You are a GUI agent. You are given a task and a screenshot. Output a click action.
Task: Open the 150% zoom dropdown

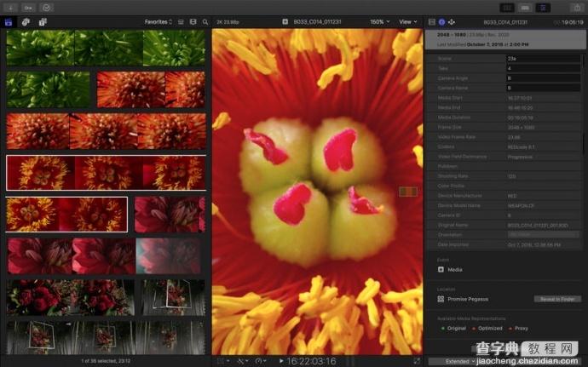point(378,21)
